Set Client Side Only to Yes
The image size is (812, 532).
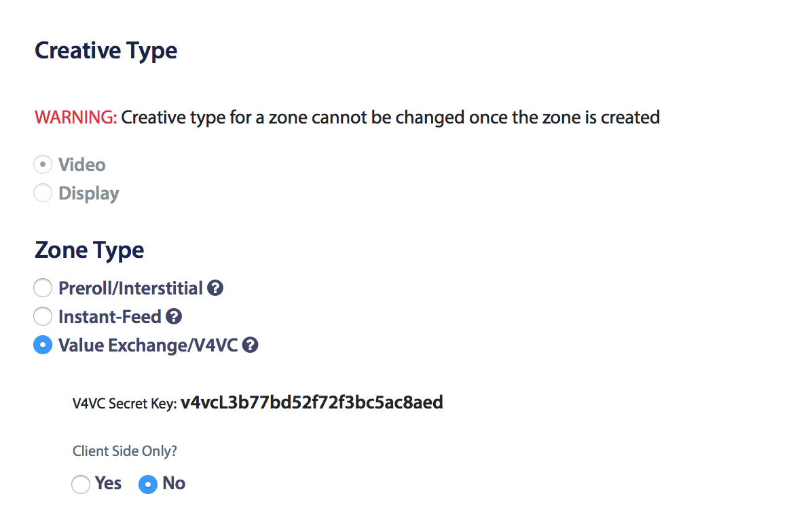(81, 484)
